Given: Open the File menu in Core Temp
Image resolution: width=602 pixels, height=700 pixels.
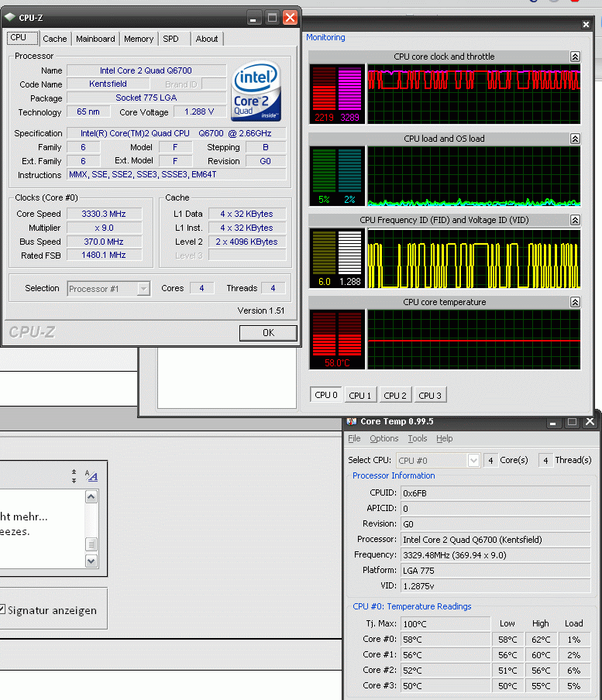Looking at the screenshot, I should [354, 438].
